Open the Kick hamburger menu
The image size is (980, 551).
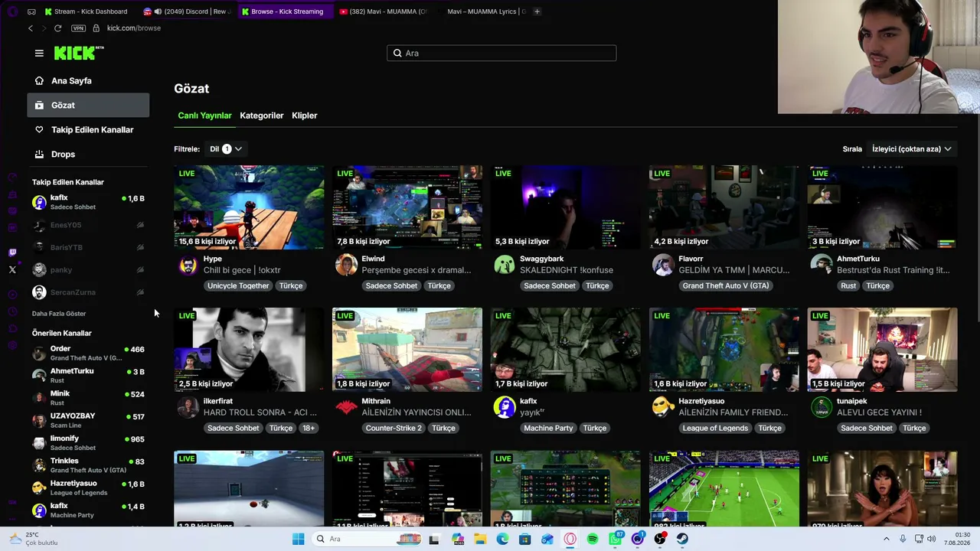click(39, 53)
